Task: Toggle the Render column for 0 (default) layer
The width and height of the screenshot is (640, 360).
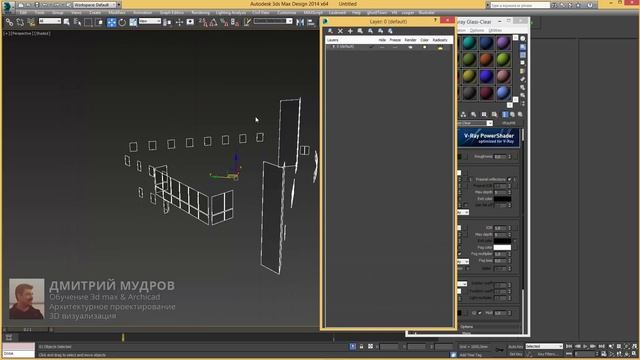Action: [x=410, y=47]
